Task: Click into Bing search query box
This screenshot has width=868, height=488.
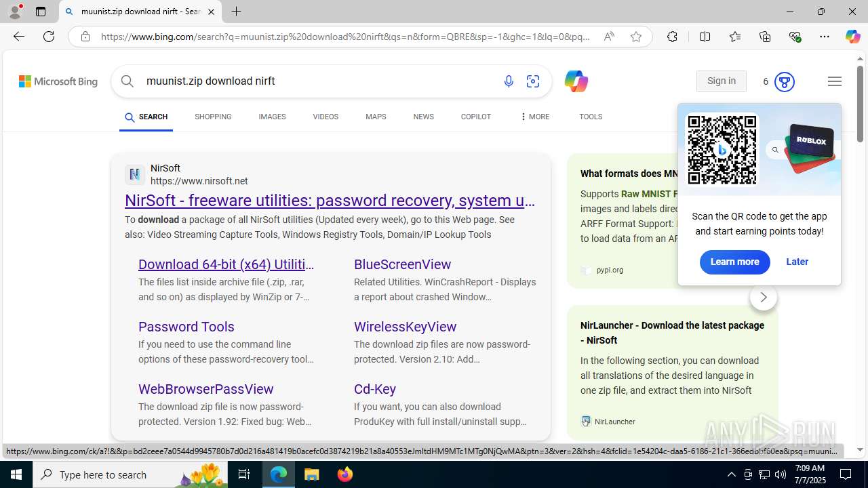Action: click(319, 81)
